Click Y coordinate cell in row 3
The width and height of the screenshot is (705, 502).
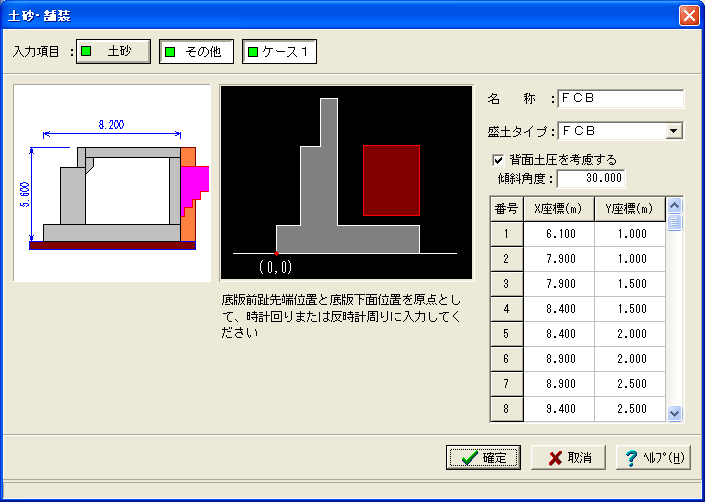click(630, 284)
